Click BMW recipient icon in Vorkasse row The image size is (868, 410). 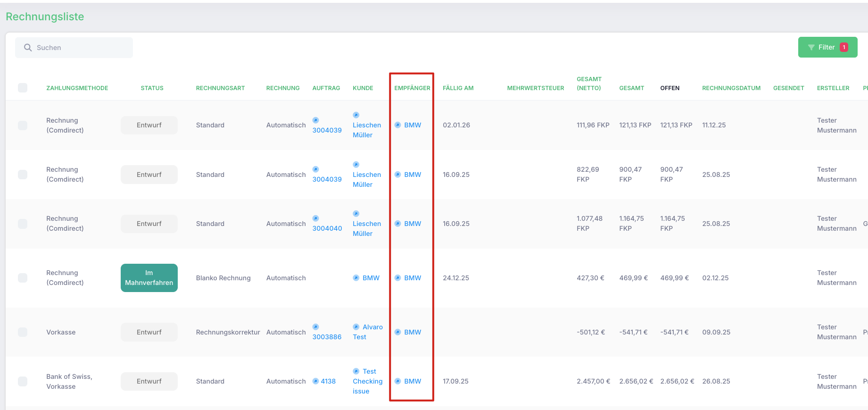click(398, 332)
